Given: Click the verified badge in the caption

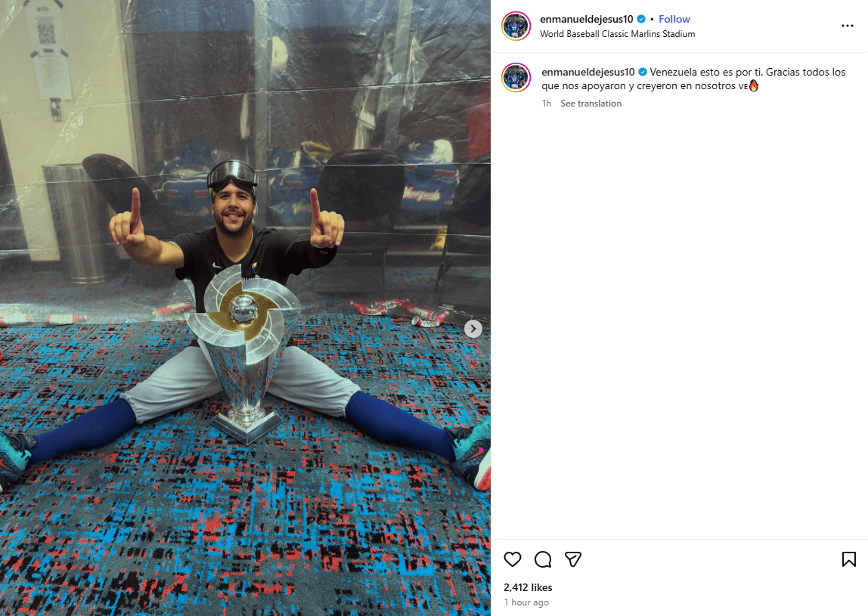Looking at the screenshot, I should [643, 72].
